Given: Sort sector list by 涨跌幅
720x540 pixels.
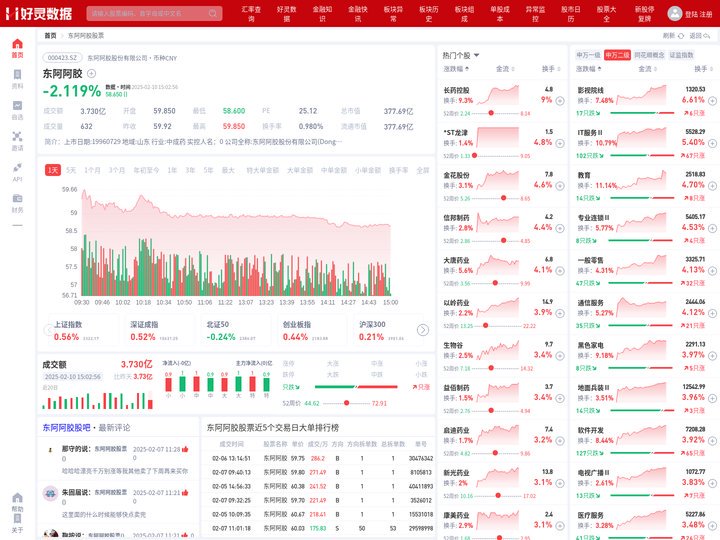Looking at the screenshot, I should click(589, 69).
